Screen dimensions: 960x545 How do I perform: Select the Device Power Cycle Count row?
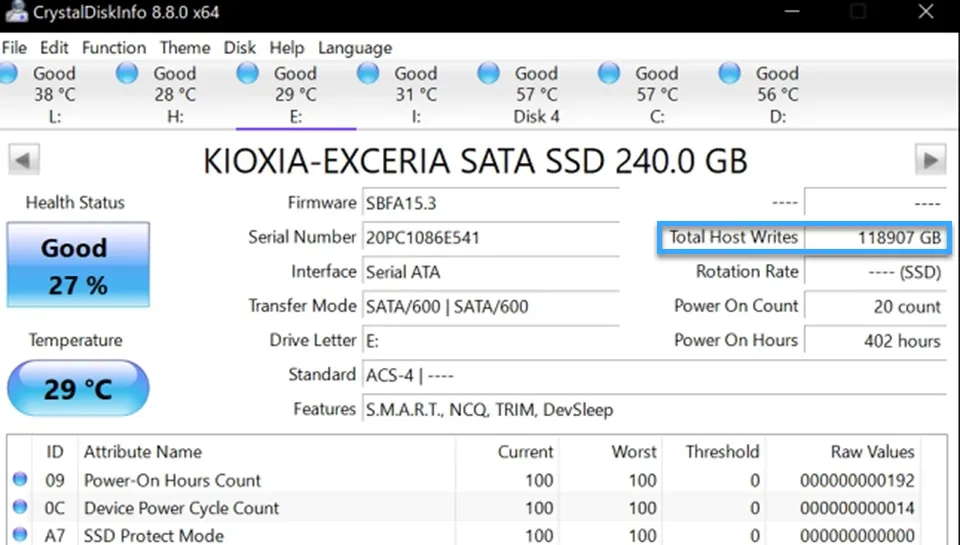(x=465, y=508)
